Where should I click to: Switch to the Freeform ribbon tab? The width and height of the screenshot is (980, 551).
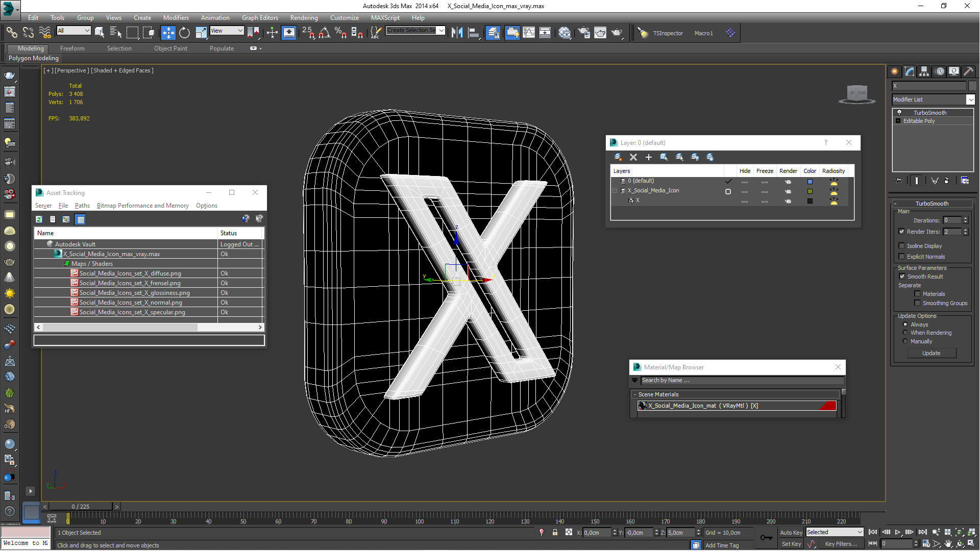pos(72,48)
